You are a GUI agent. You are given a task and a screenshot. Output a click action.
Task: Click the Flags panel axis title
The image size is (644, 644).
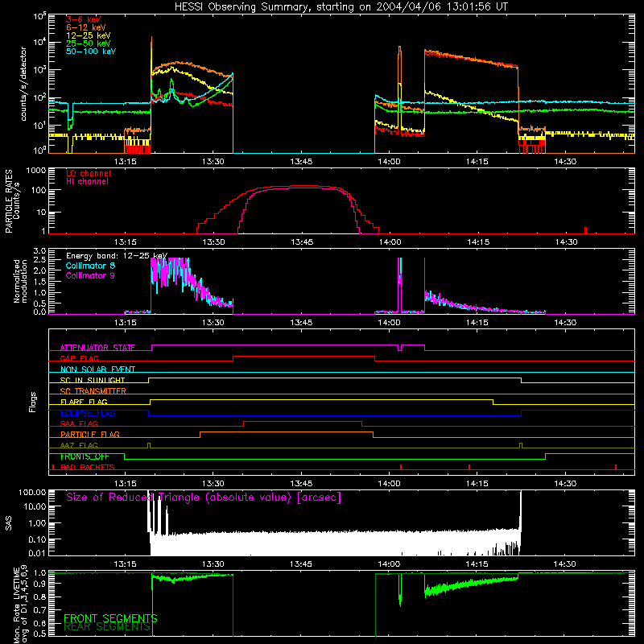33,402
